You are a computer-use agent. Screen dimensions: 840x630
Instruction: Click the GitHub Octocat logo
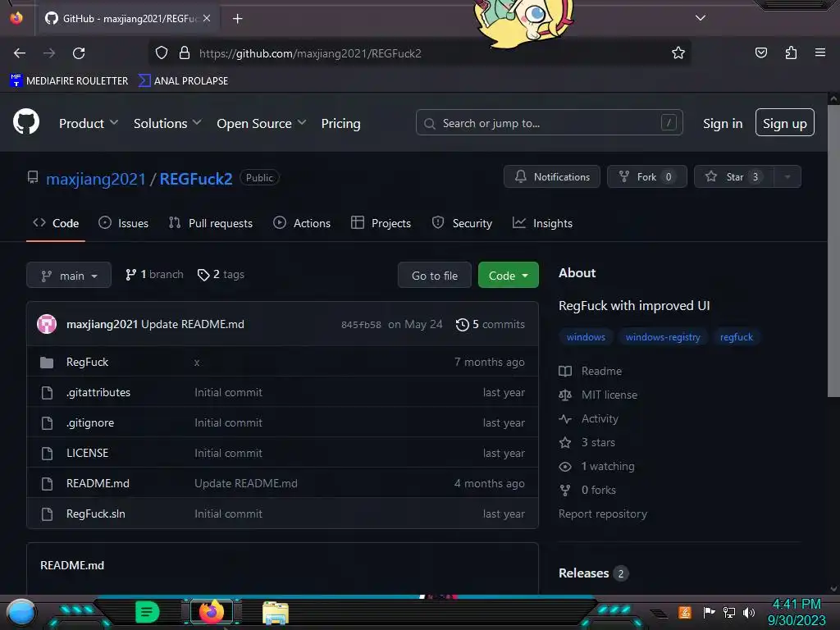coord(26,122)
